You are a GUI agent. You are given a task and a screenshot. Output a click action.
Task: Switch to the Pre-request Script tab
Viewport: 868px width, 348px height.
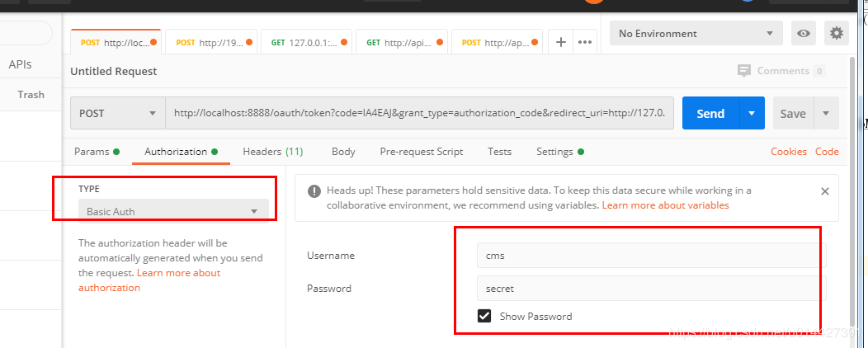[x=421, y=152]
